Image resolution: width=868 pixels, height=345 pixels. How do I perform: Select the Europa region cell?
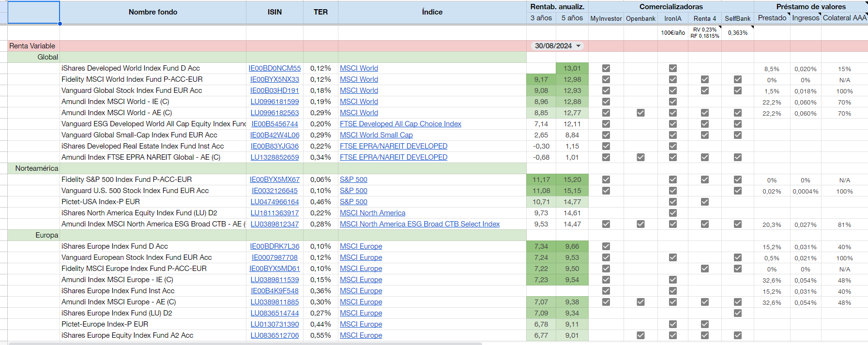[x=33, y=235]
